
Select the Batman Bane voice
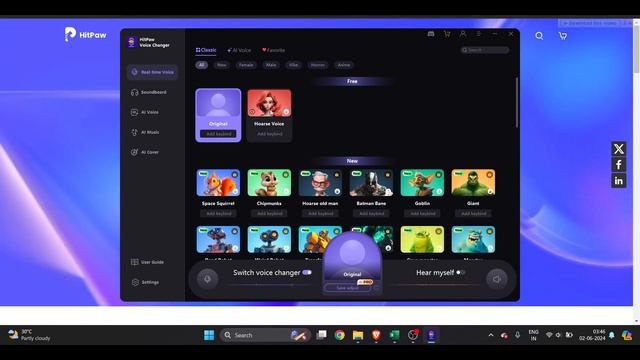[x=371, y=183]
